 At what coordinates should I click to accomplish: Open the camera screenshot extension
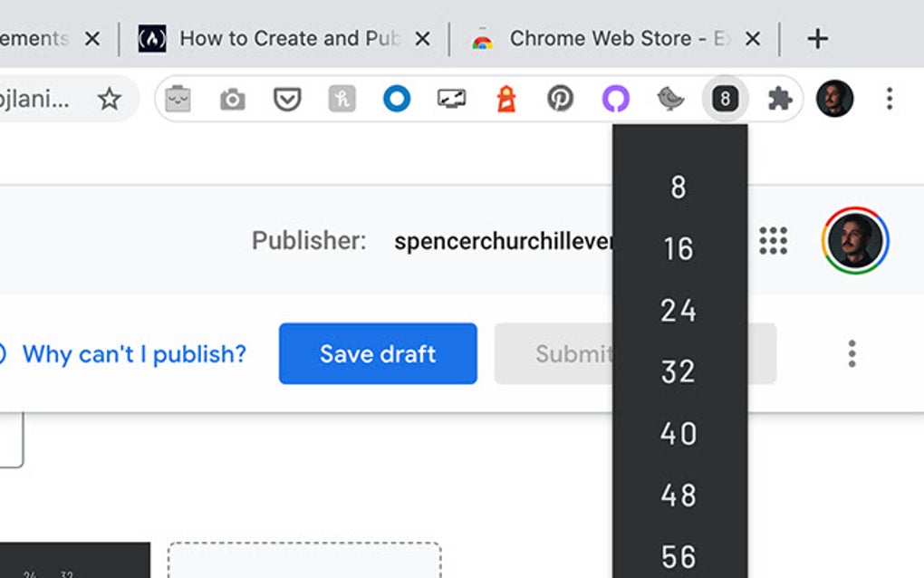point(232,99)
